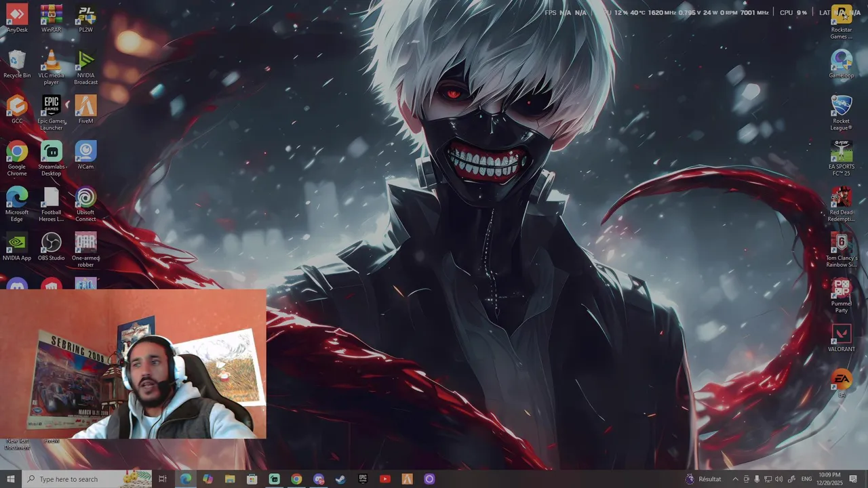
Task: Launch the VALORANT desktop shortcut
Action: coord(842,337)
